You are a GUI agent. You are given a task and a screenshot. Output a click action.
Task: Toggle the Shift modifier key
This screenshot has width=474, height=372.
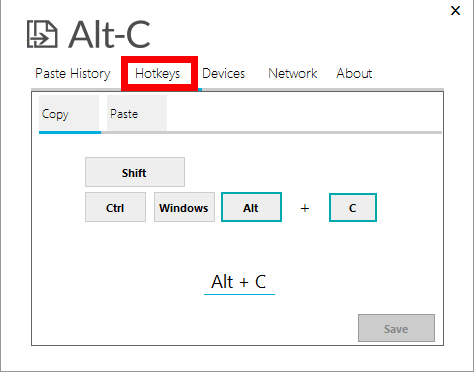tap(135, 172)
